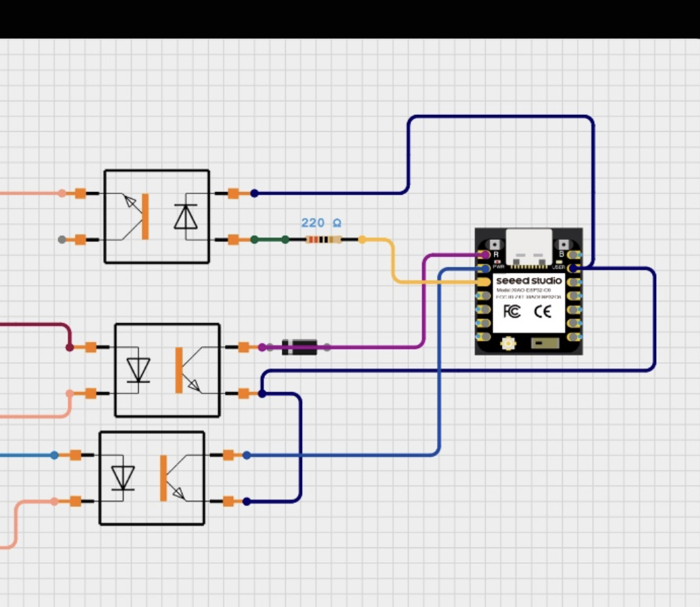Click the middle optocoupler's upper-left orange pin
The width and height of the screenshot is (700, 607).
pyautogui.click(x=91, y=347)
